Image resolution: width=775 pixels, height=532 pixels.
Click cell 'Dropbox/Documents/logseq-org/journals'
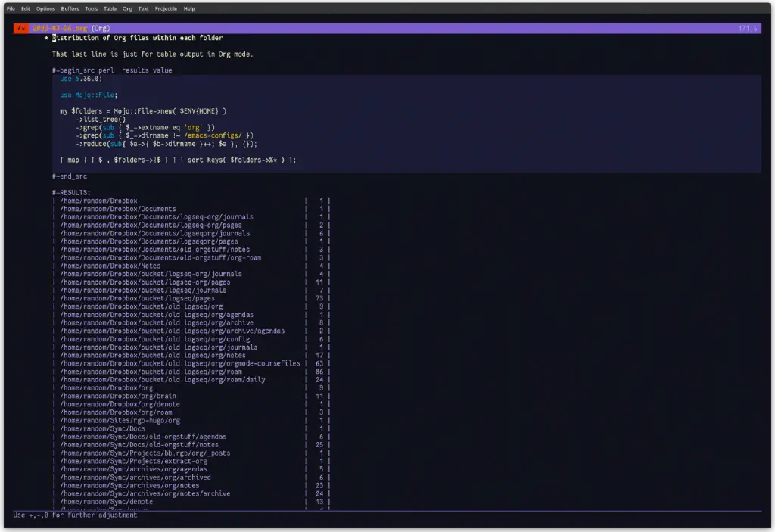coord(157,217)
